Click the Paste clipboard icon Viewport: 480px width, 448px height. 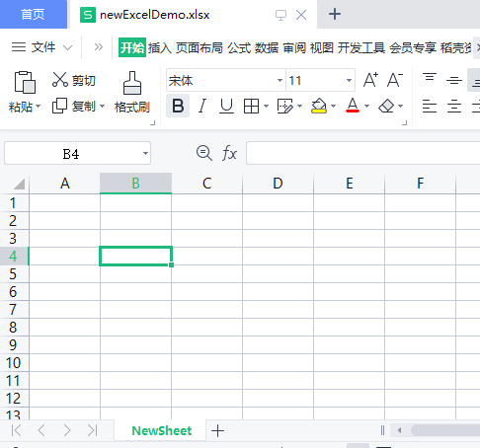click(x=25, y=82)
